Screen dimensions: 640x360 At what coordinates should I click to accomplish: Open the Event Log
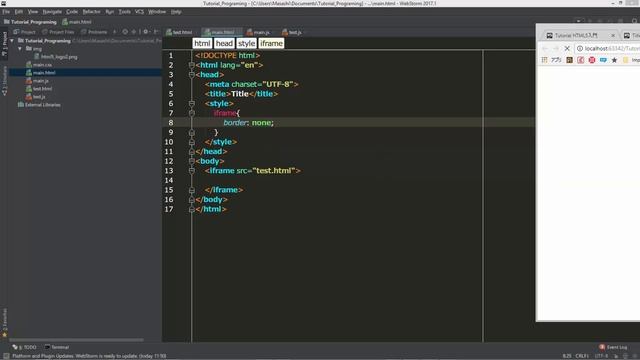tap(613, 347)
